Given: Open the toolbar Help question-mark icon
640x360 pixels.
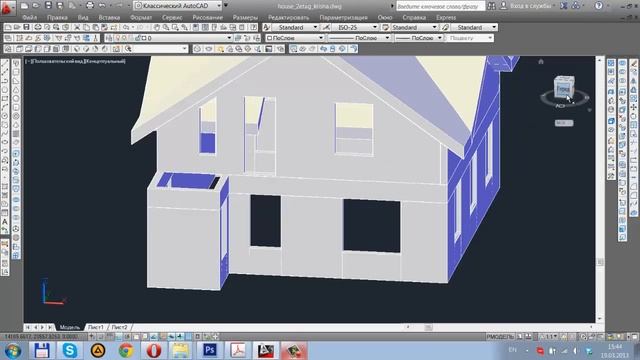Looking at the screenshot, I should coord(253,27).
